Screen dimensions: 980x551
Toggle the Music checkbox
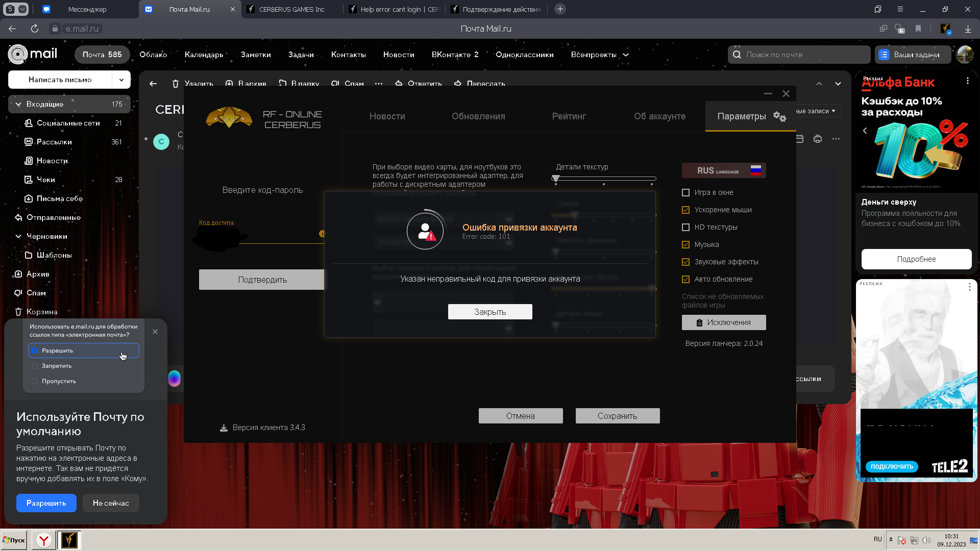point(685,244)
